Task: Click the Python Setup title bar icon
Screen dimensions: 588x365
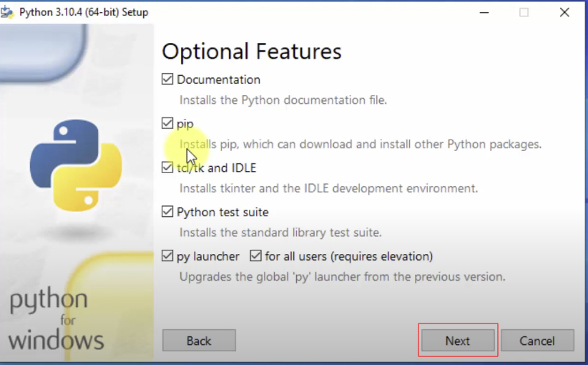Action: tap(9, 12)
